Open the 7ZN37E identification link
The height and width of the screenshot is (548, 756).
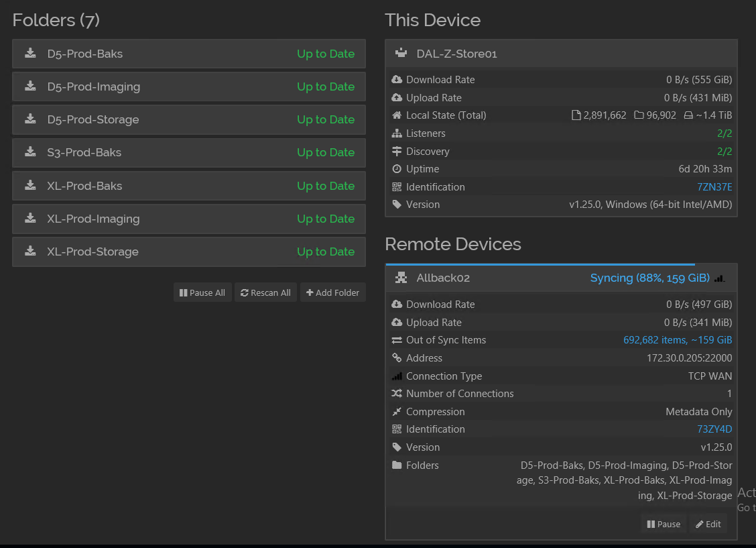tap(714, 186)
